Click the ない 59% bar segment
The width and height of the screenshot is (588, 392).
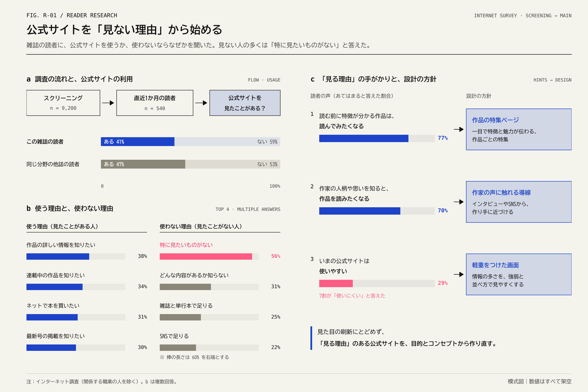tap(227, 142)
